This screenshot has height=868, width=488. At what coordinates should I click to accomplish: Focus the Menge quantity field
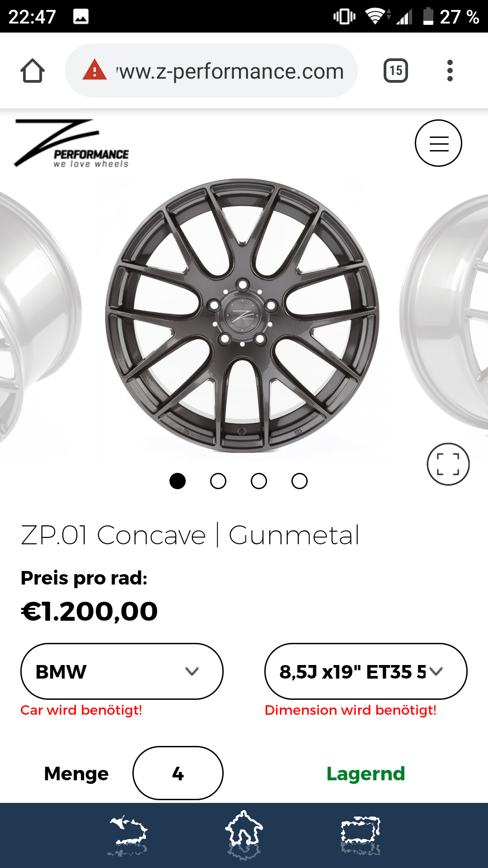178,773
